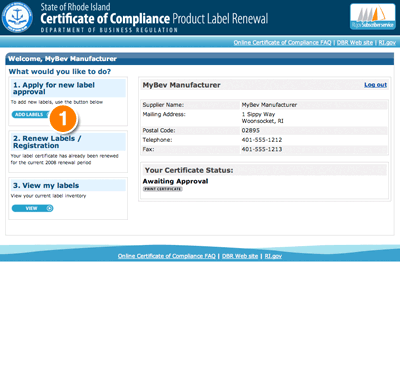Log out of MyBev Manufacturer account

coord(375,85)
